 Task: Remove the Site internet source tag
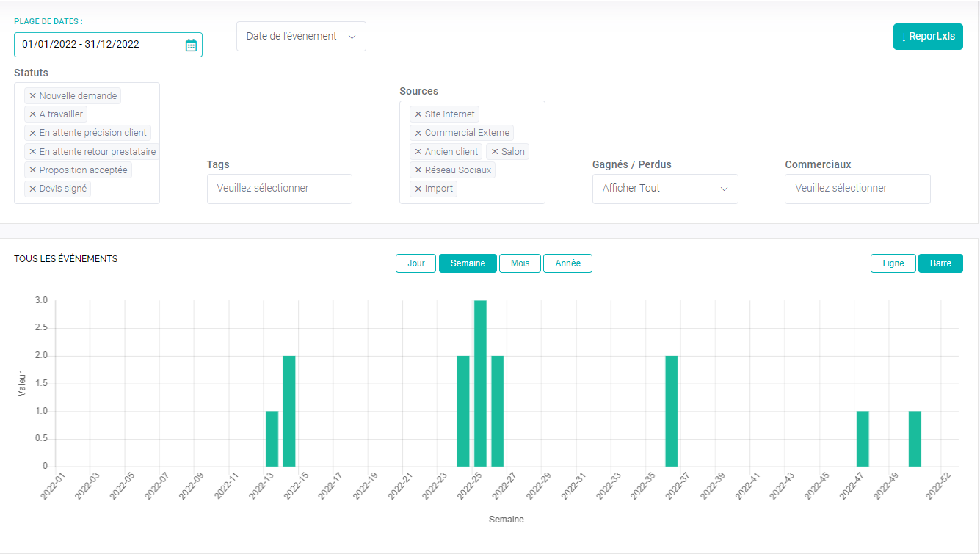[x=418, y=114]
